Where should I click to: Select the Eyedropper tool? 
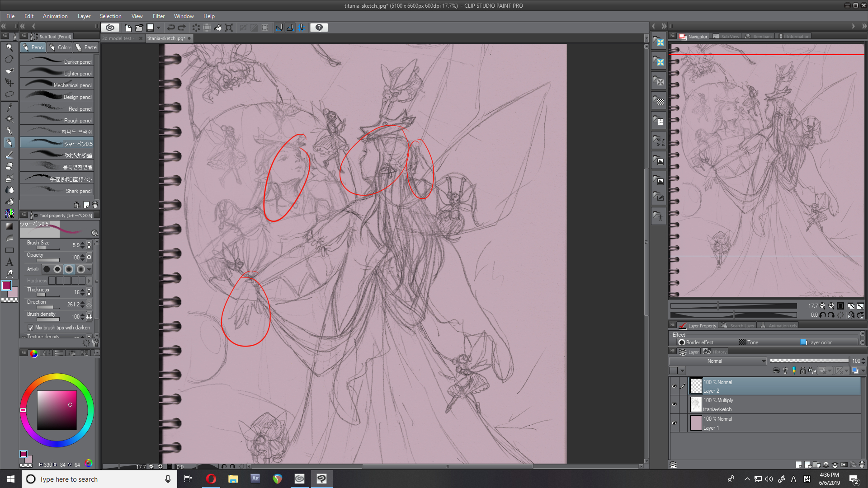point(9,107)
